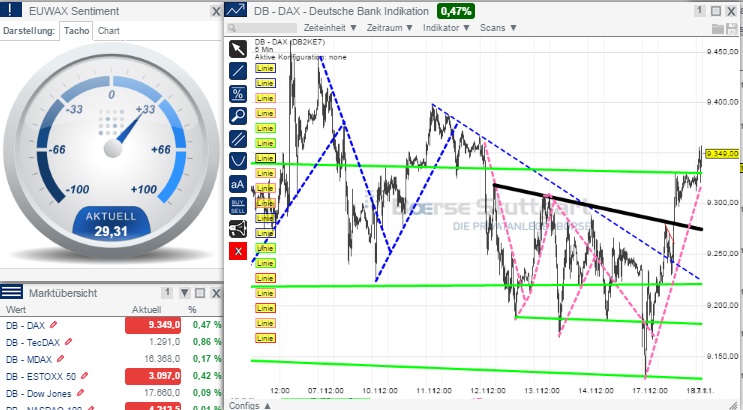Sort by the % column header
Viewport: 743px width, 410px height.
click(x=192, y=310)
